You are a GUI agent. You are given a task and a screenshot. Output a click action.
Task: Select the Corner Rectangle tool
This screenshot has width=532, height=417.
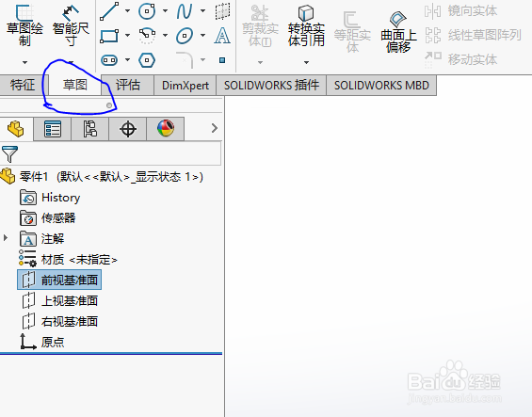tap(109, 35)
